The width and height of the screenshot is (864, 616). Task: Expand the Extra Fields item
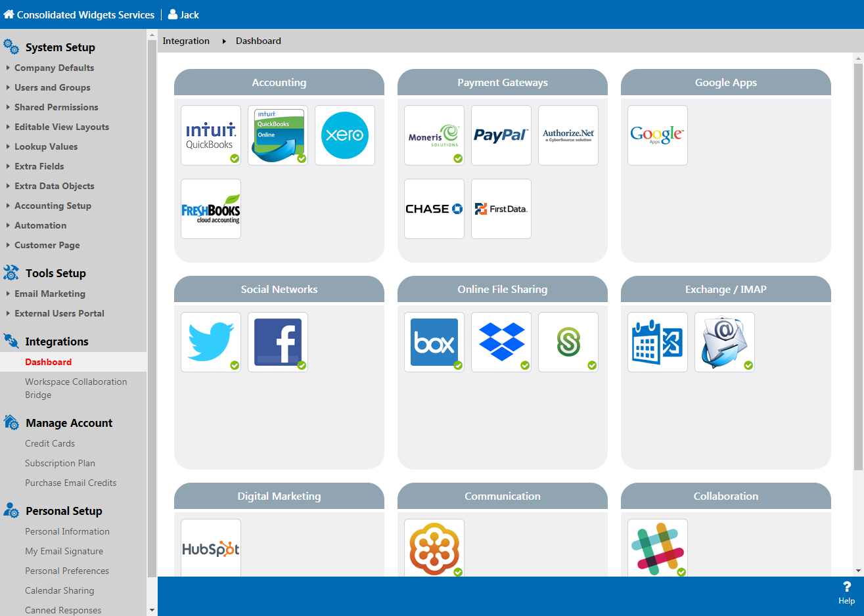[x=39, y=166]
